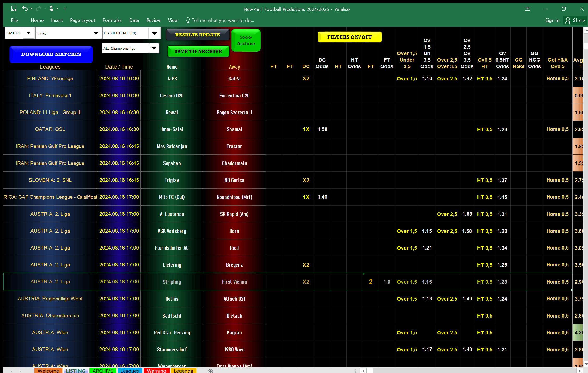
Task: Switch to the Formulas ribbon tab
Action: coord(112,20)
